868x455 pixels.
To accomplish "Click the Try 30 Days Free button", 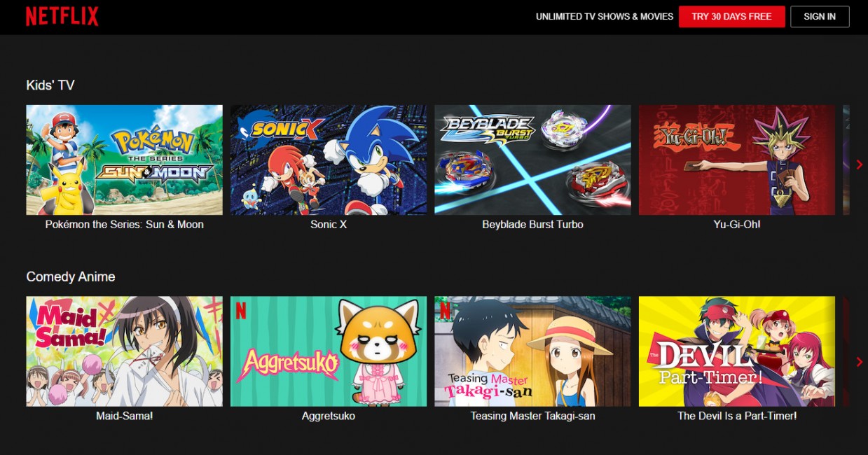I will [x=731, y=17].
